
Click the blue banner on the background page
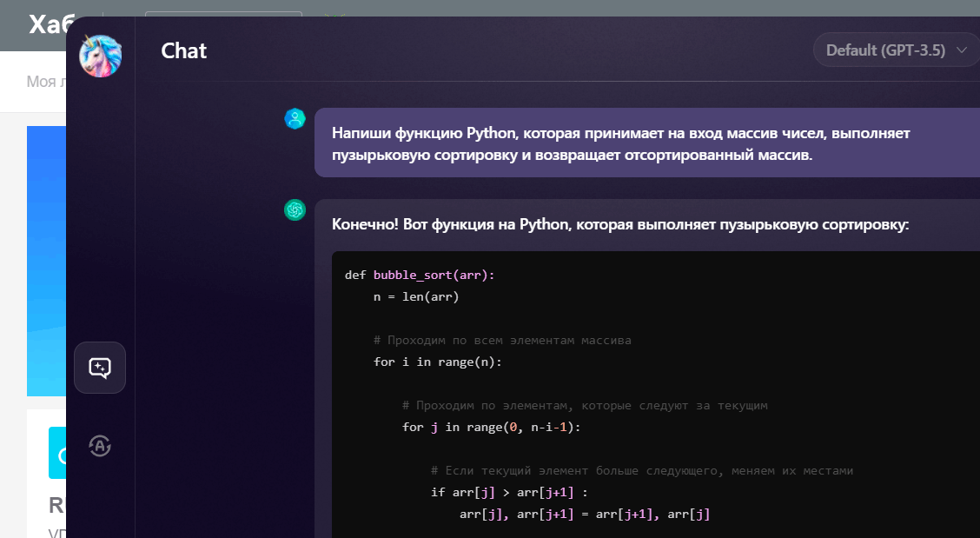[46, 261]
